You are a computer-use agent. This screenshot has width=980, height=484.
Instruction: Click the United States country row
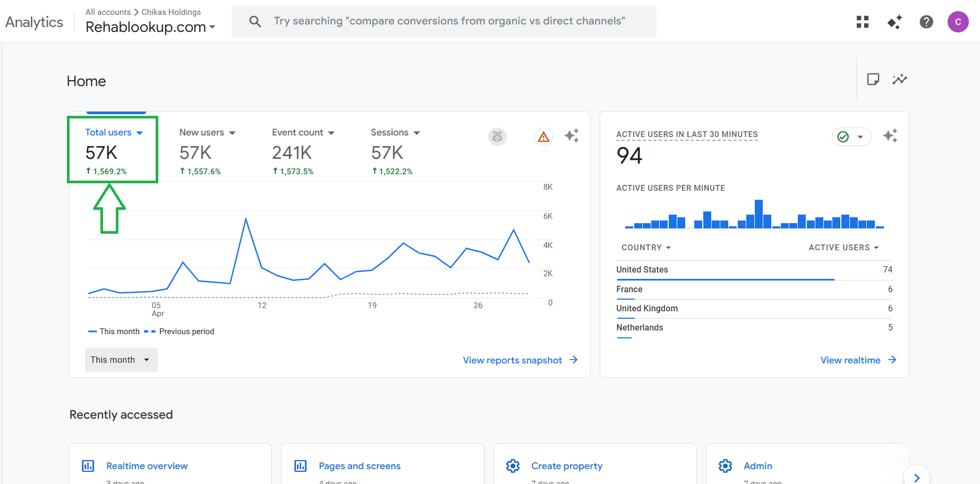[754, 270]
